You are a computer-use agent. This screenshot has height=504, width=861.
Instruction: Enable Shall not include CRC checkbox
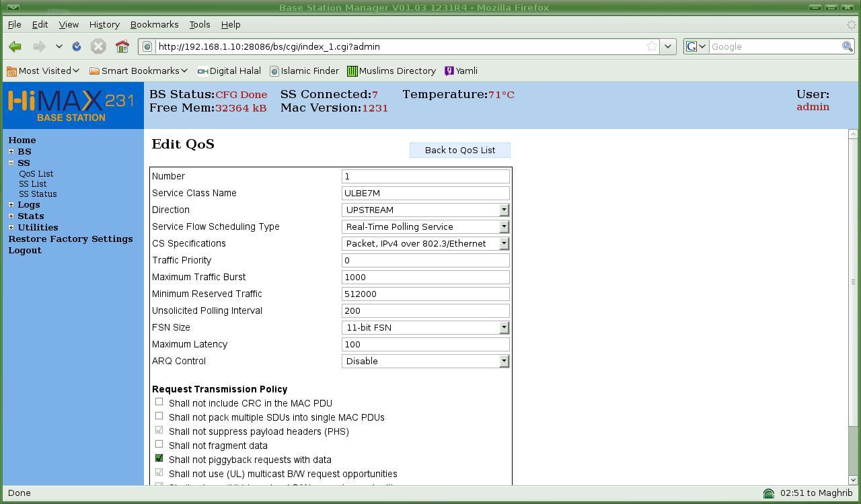coord(159,402)
